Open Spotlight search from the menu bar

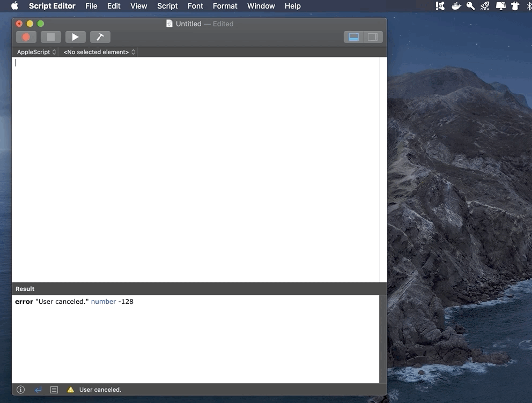470,6
